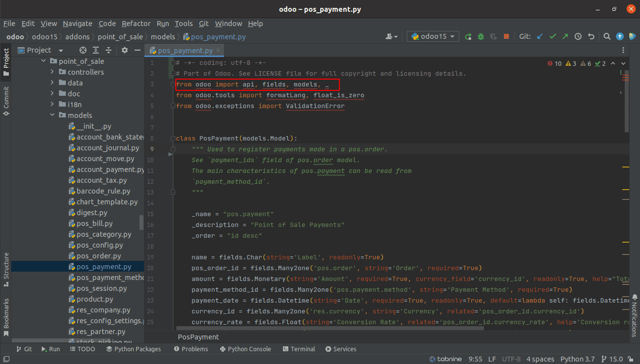Update project via blue Git arrow
The image size is (640, 364).
tap(540, 36)
